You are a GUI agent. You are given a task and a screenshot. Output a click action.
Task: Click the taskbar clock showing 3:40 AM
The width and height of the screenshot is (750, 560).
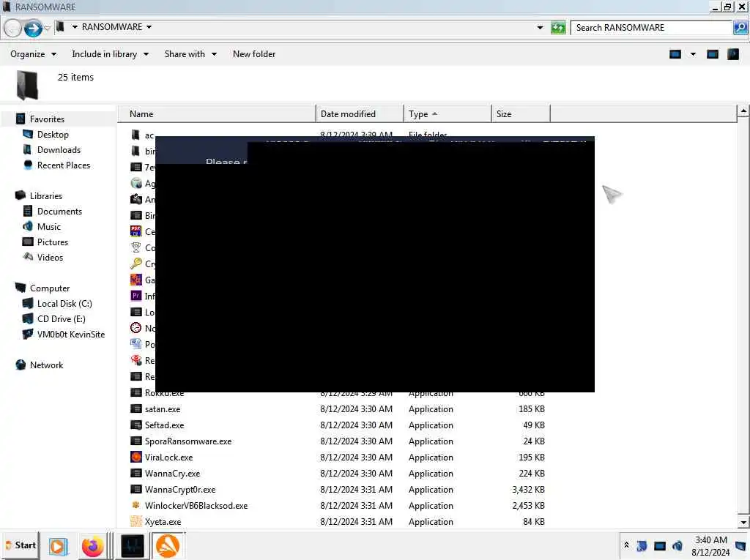coord(710,545)
